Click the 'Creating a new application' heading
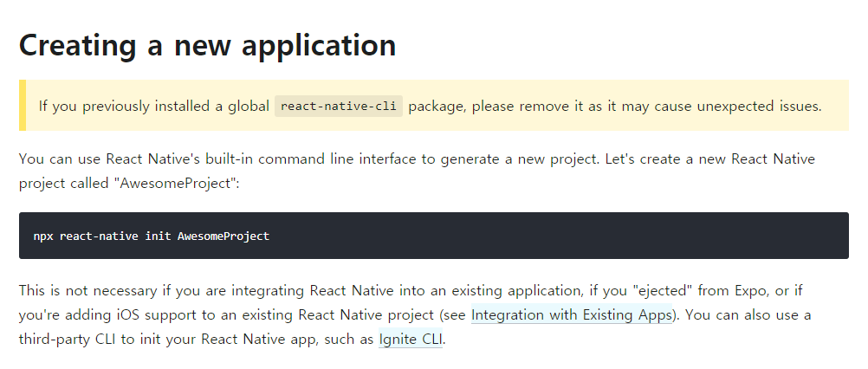This screenshot has width=868, height=369. [208, 45]
